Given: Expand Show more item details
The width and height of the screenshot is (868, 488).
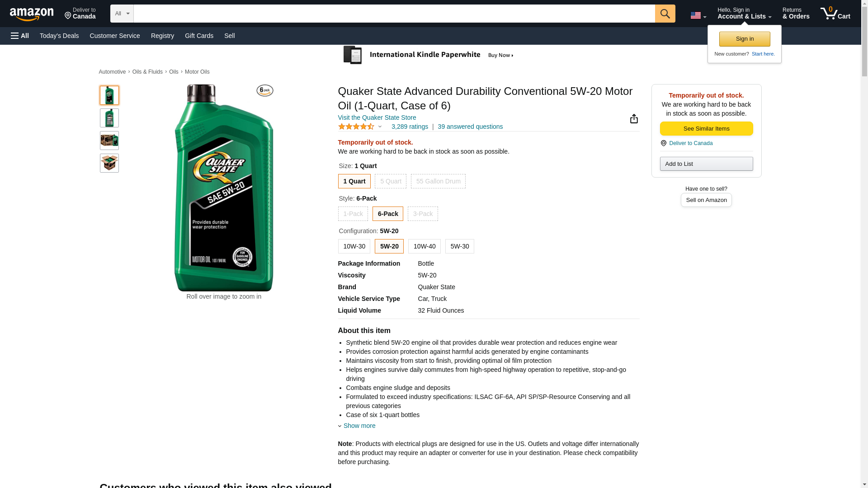Looking at the screenshot, I should [359, 426].
